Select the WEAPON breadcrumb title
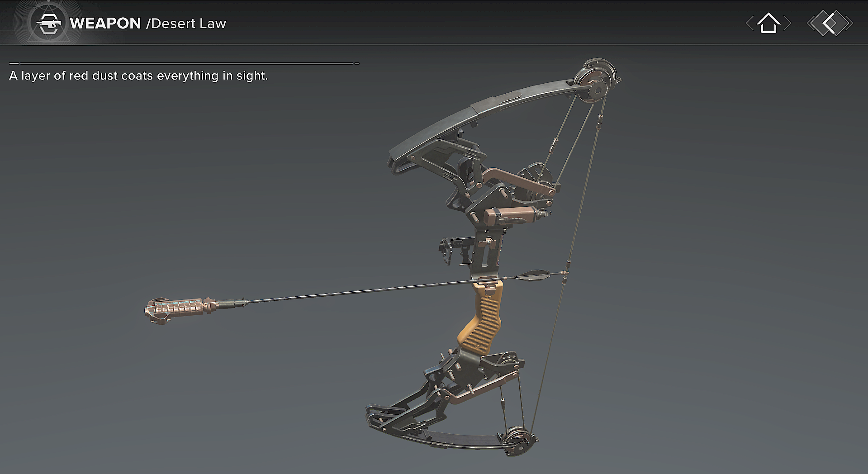 pyautogui.click(x=105, y=24)
